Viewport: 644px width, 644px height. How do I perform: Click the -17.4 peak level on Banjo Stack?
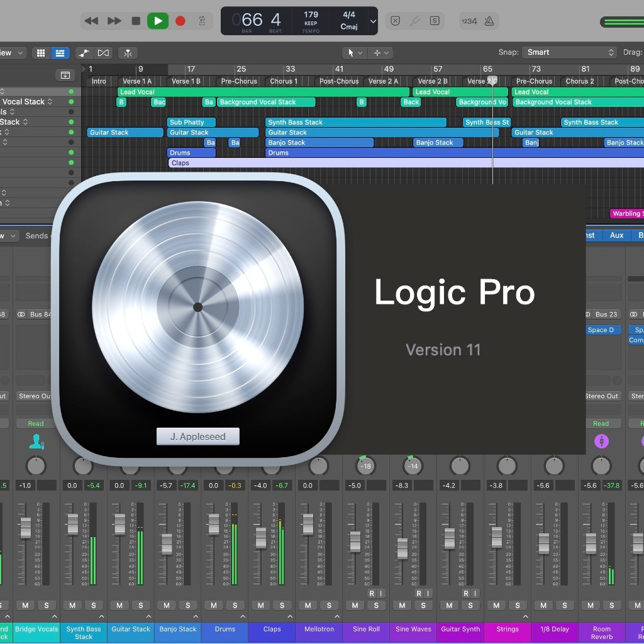pos(187,486)
